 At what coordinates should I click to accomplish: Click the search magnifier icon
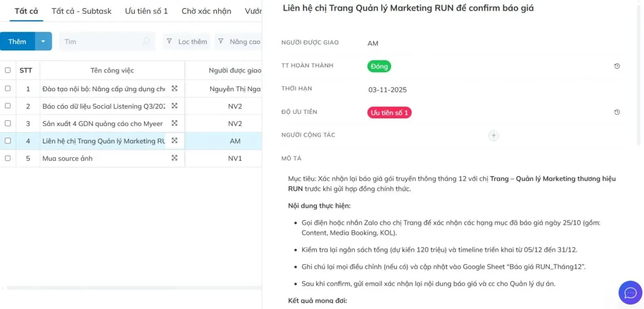146,42
